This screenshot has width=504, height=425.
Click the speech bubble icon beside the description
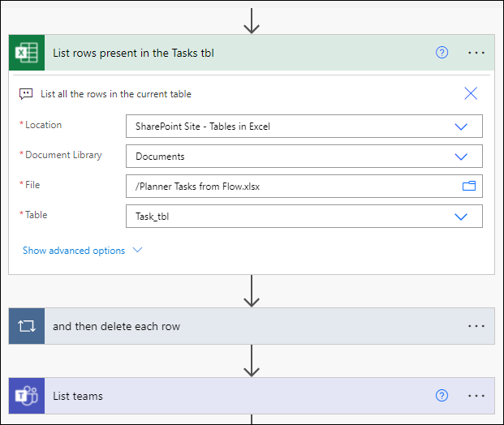click(x=26, y=94)
